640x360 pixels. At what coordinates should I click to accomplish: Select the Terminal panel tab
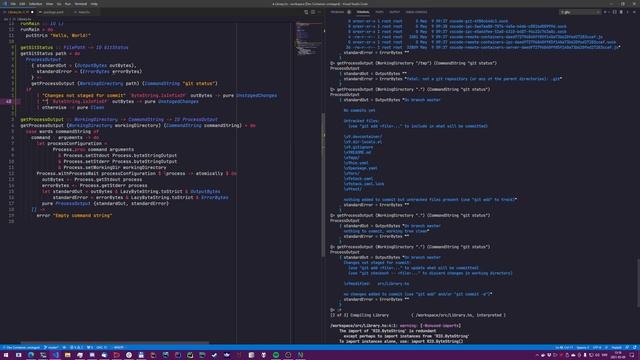tap(362, 12)
